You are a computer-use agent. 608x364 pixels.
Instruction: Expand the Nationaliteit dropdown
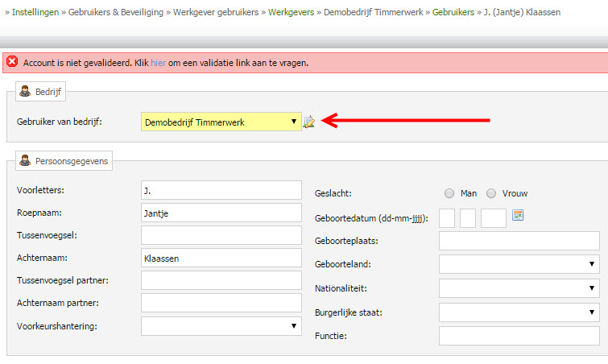[519, 288]
